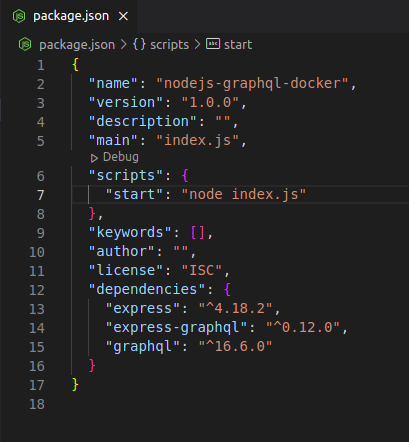Click the Node.js icon in the breadcrumb
This screenshot has height=442, width=409.
click(25, 44)
